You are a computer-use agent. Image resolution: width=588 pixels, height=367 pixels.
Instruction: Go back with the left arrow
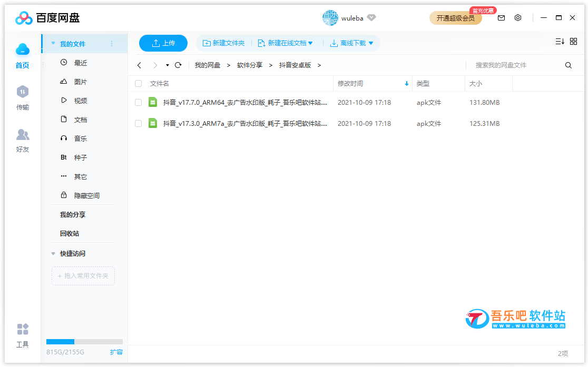click(139, 65)
